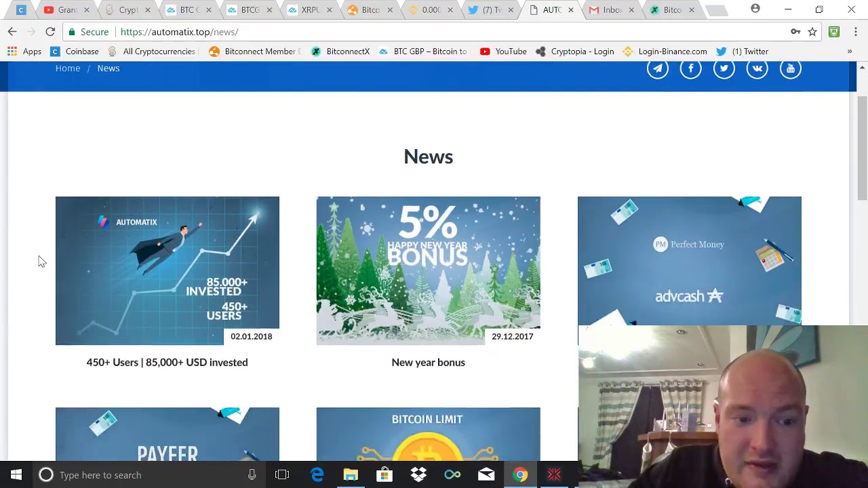The width and height of the screenshot is (868, 488).
Task: Open Dropbox from the taskbar
Action: click(x=418, y=475)
